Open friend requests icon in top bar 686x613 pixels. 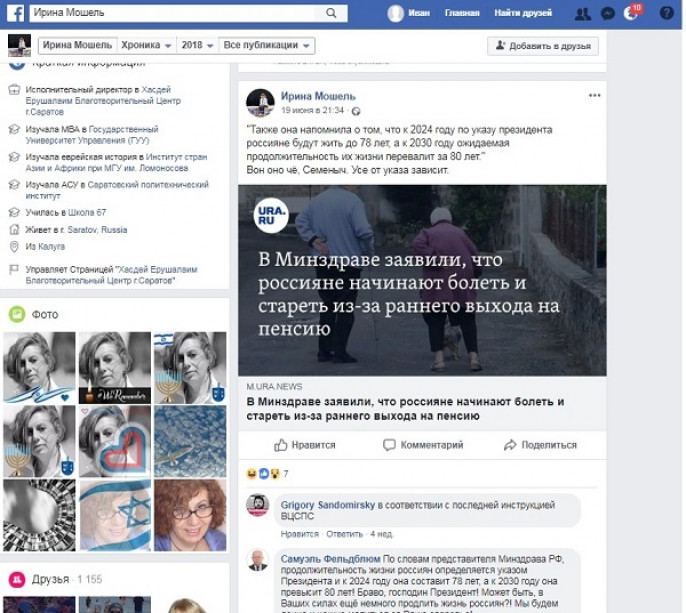pyautogui.click(x=582, y=14)
